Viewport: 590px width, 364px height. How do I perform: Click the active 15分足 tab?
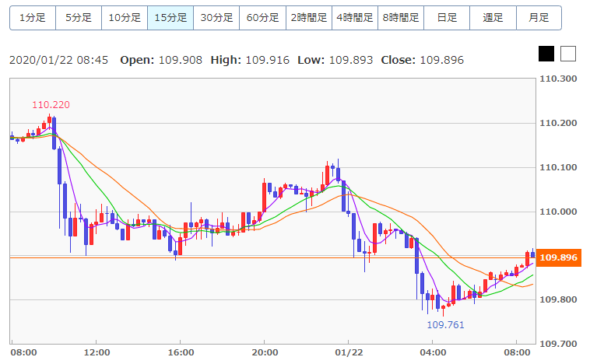(170, 18)
